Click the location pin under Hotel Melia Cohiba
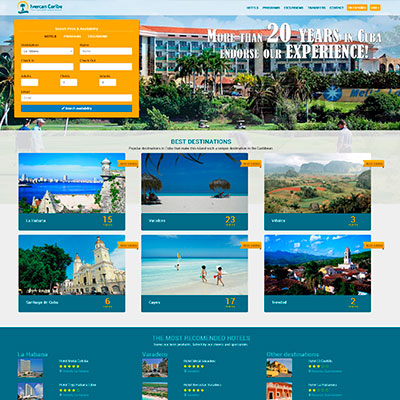 pyautogui.click(x=61, y=371)
